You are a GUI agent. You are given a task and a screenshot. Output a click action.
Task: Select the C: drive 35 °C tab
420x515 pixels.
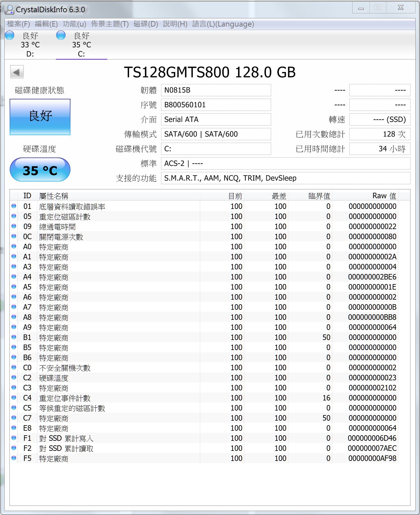coord(82,45)
